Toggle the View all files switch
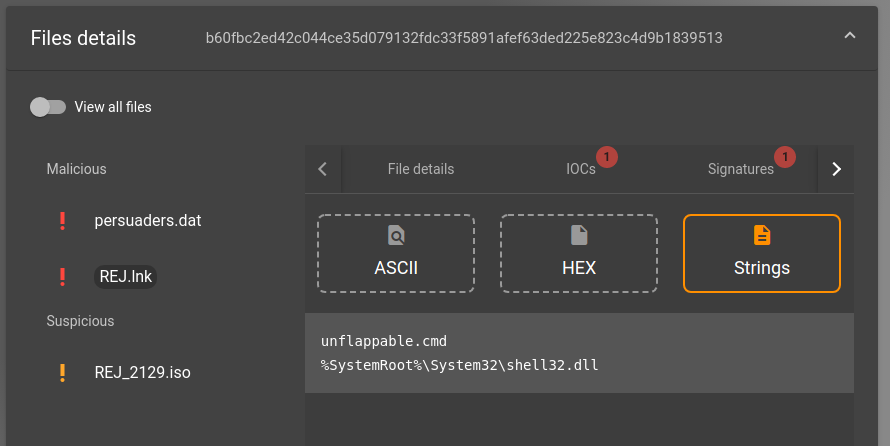This screenshot has width=890, height=446. click(x=48, y=107)
